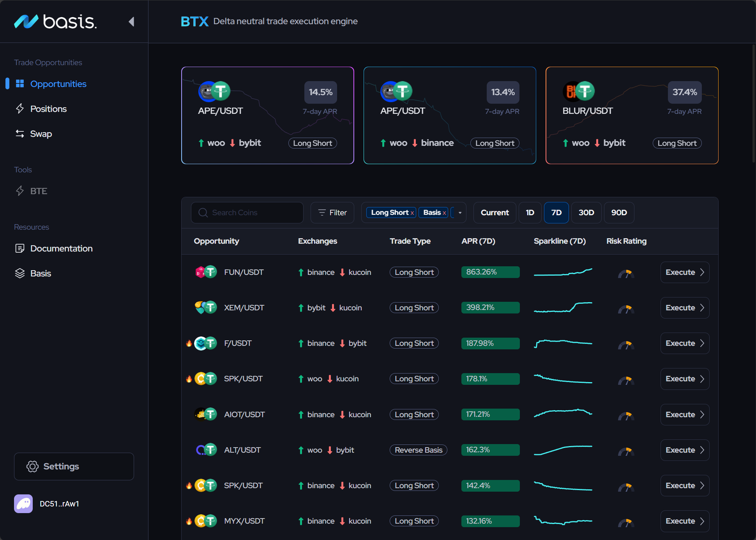Viewport: 756px width, 540px height.
Task: Execute the XEM/USDT trade
Action: click(x=685, y=308)
